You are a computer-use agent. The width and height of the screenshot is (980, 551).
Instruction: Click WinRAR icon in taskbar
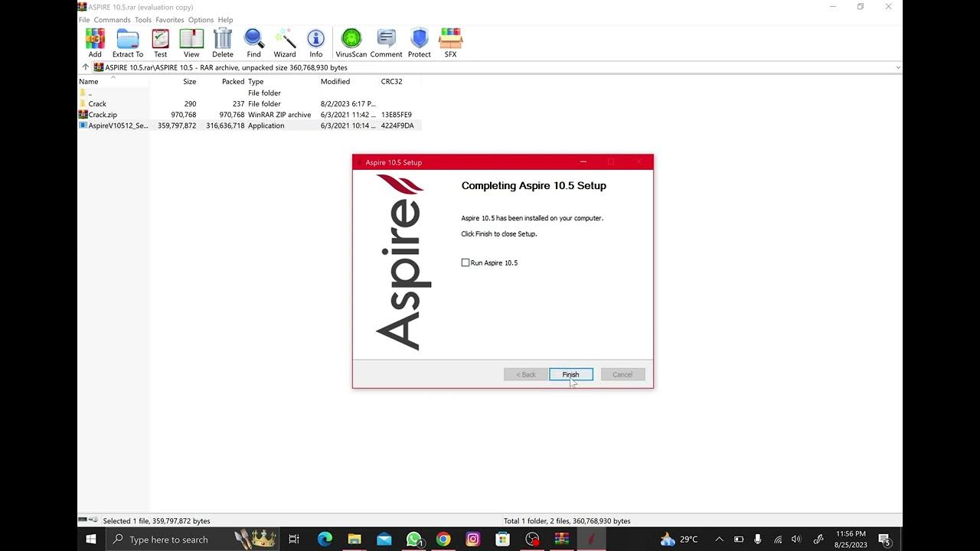pos(562,540)
